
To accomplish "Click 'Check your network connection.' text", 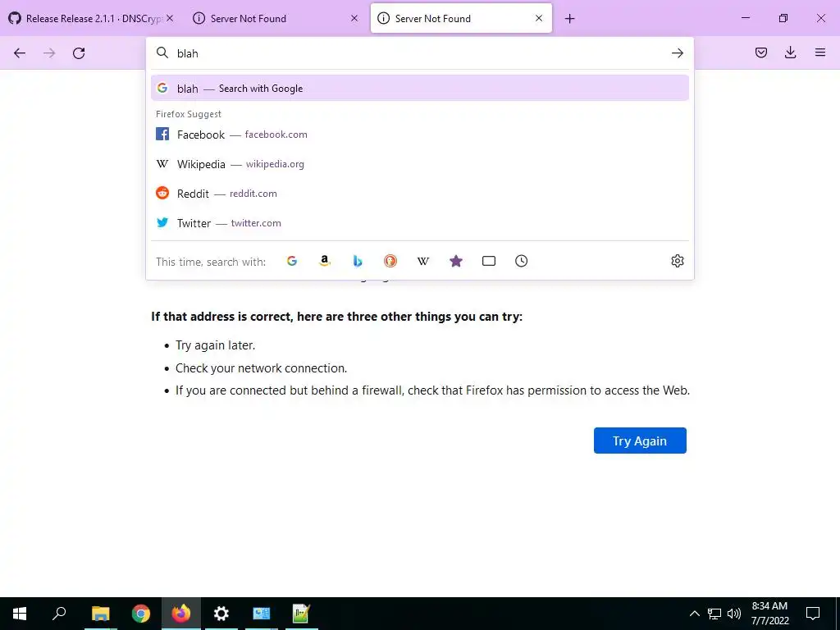I will (262, 368).
